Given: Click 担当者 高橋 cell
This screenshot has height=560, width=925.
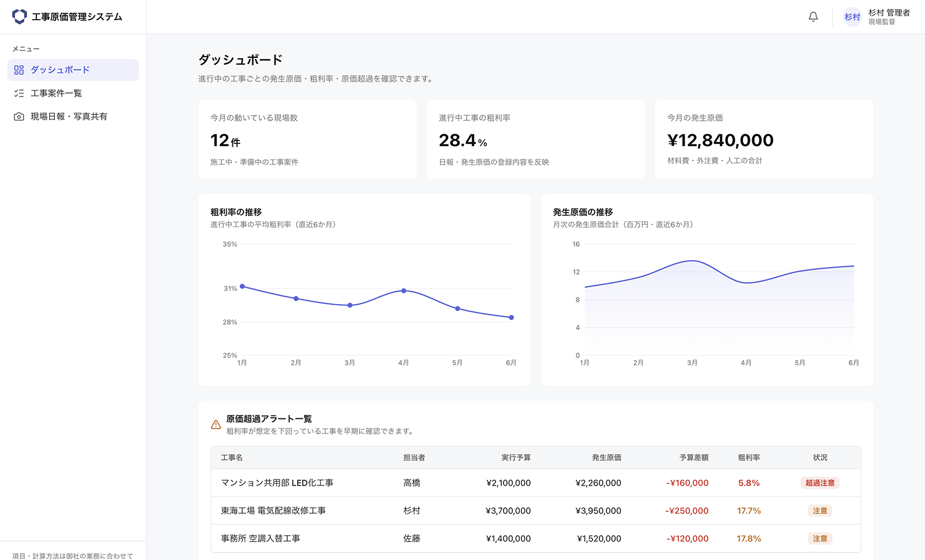Looking at the screenshot, I should [412, 483].
